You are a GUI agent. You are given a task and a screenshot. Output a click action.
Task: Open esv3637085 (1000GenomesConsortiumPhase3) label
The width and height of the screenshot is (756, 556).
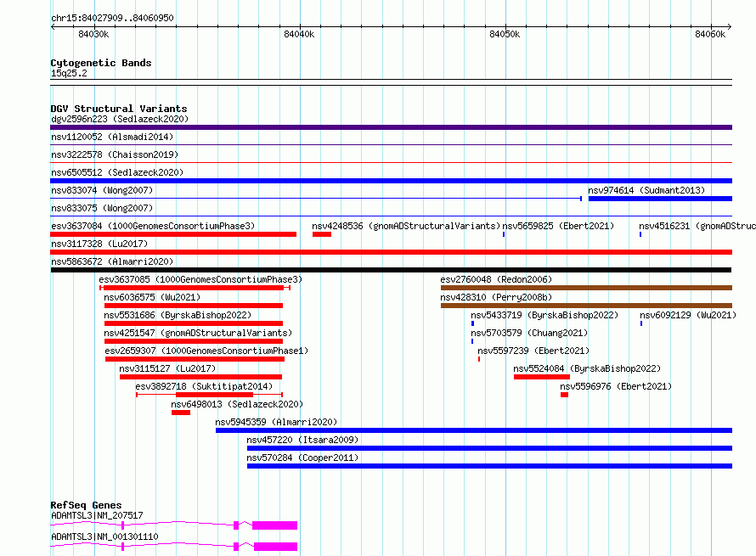tap(200, 279)
